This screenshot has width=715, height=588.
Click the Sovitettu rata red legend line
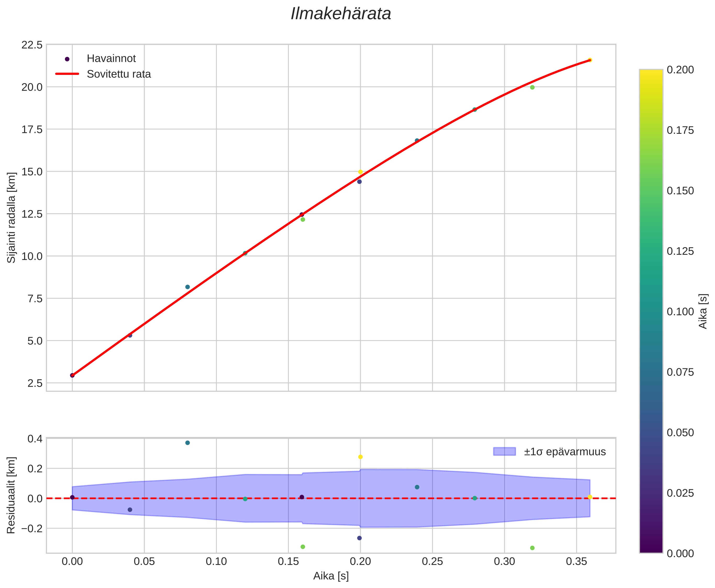pyautogui.click(x=67, y=74)
